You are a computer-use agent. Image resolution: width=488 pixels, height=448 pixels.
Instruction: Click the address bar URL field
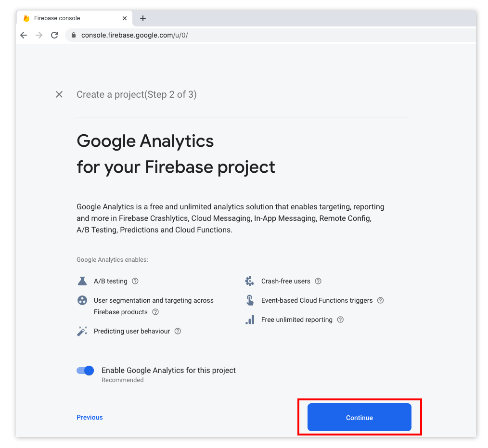270,35
